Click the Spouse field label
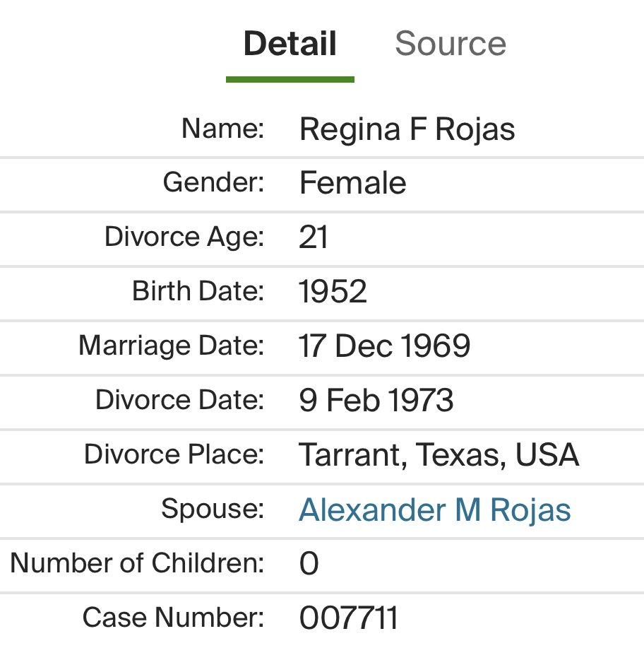 coord(213,508)
